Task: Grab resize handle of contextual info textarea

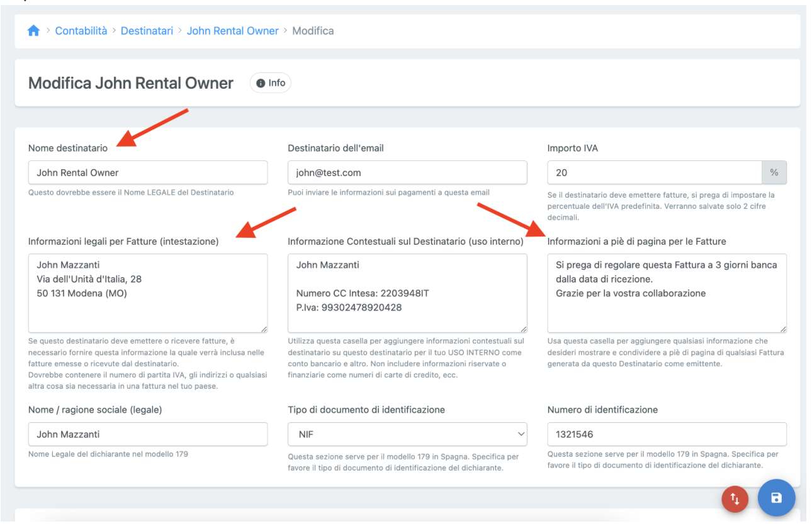Action: 523,328
